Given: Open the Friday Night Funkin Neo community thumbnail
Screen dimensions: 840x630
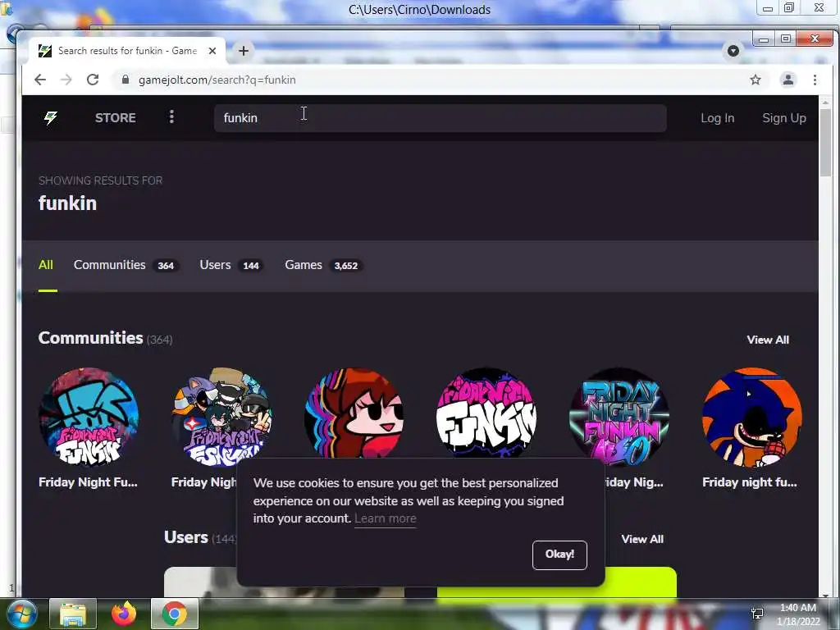Looking at the screenshot, I should point(619,417).
